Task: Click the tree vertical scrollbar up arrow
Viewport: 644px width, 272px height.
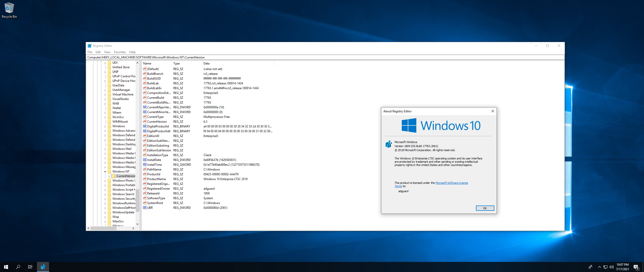Action: pyautogui.click(x=137, y=63)
